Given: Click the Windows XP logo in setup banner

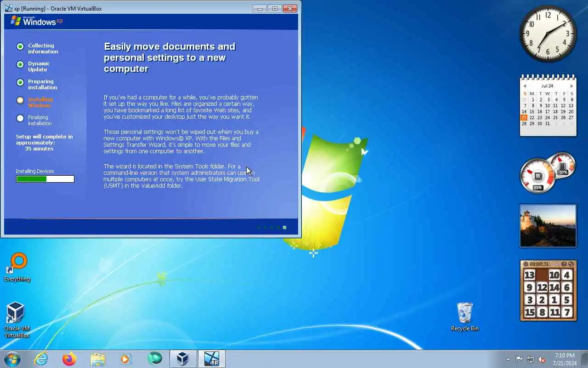Looking at the screenshot, I should click(36, 21).
